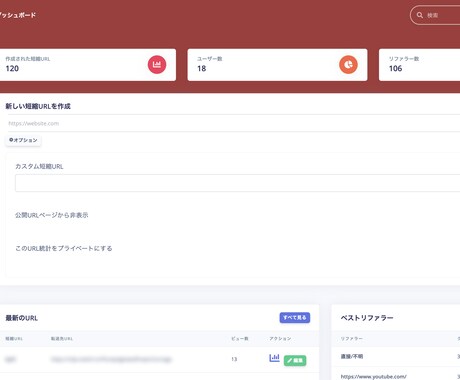Click the カスタム短縮URL text box
This screenshot has height=380, width=460.
[237, 183]
